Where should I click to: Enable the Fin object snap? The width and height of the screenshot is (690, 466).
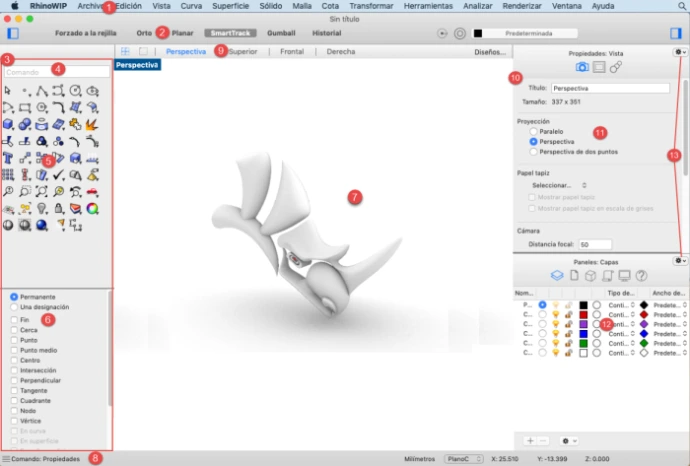[14, 320]
